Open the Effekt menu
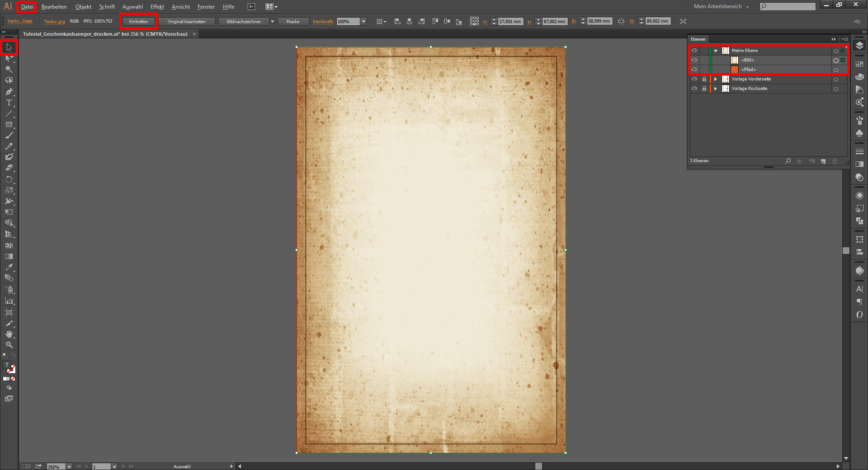 (x=157, y=7)
